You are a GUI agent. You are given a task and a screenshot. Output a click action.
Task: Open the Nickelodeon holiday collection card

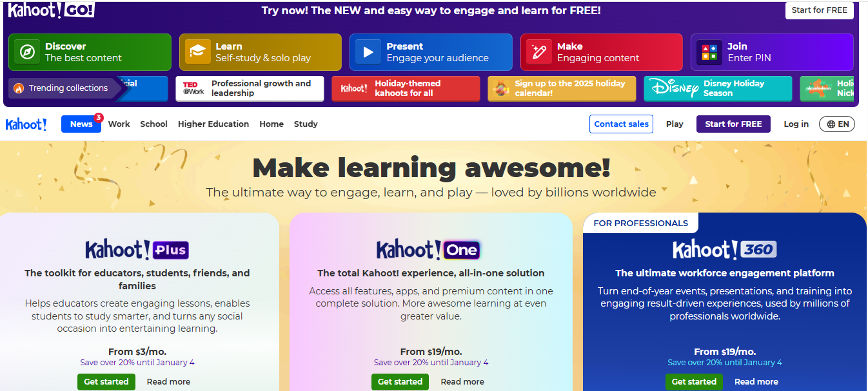point(827,89)
